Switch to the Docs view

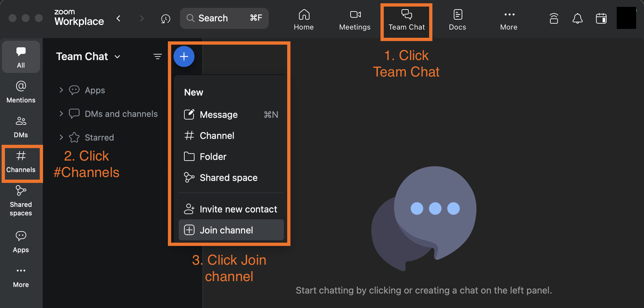457,19
